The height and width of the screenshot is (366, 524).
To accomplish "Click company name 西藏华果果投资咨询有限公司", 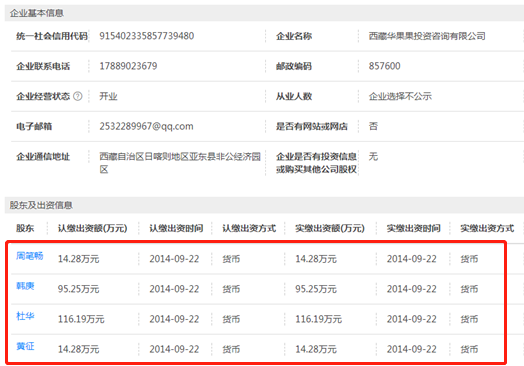I will click(427, 36).
